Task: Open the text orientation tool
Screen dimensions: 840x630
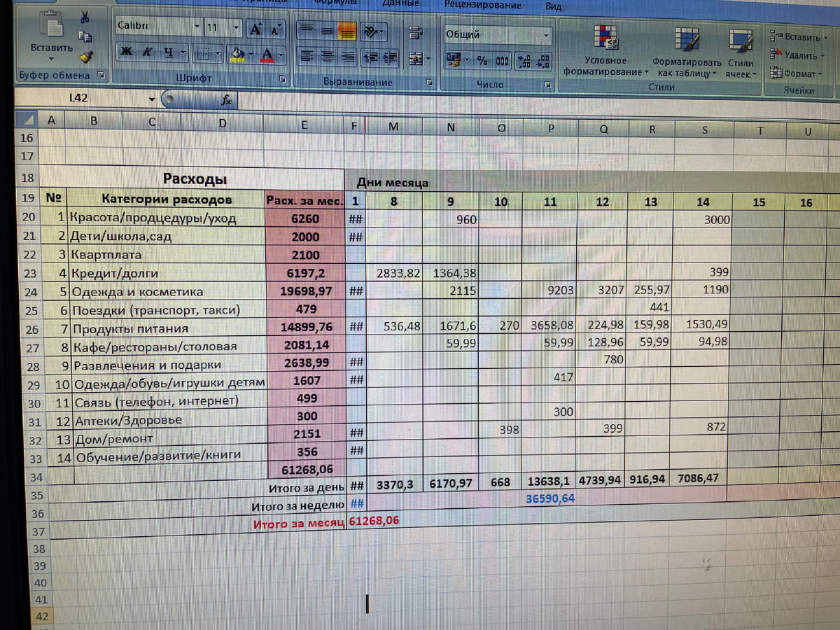Action: (373, 32)
